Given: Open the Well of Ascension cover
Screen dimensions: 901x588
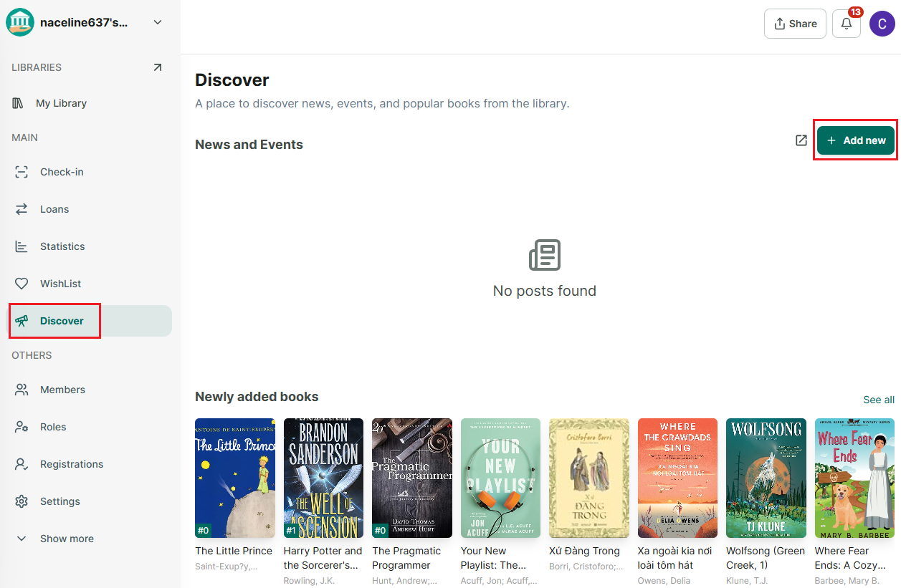Looking at the screenshot, I should [323, 478].
